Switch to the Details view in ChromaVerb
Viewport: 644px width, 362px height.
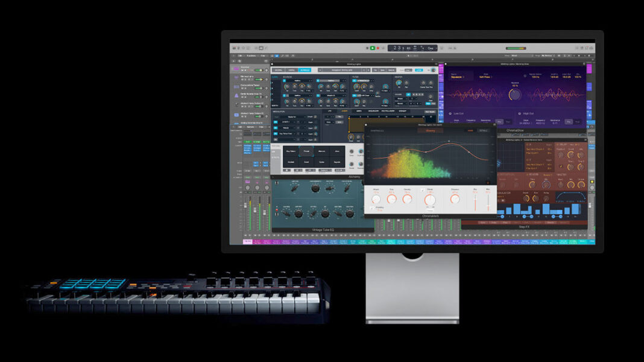(484, 130)
